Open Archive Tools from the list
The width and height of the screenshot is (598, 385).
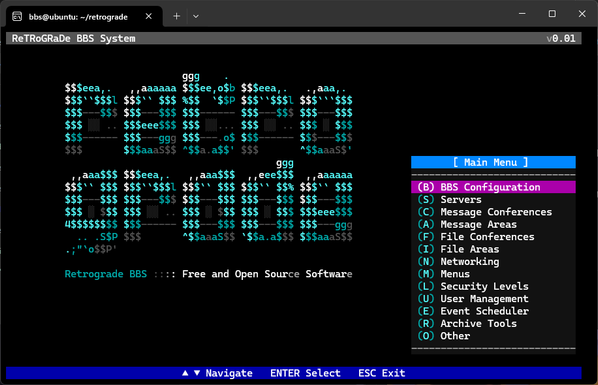click(493, 324)
